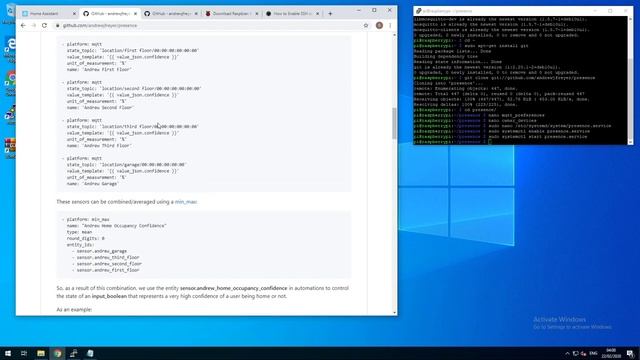Click 'name: Andrew Garage' code line

pos(93,184)
